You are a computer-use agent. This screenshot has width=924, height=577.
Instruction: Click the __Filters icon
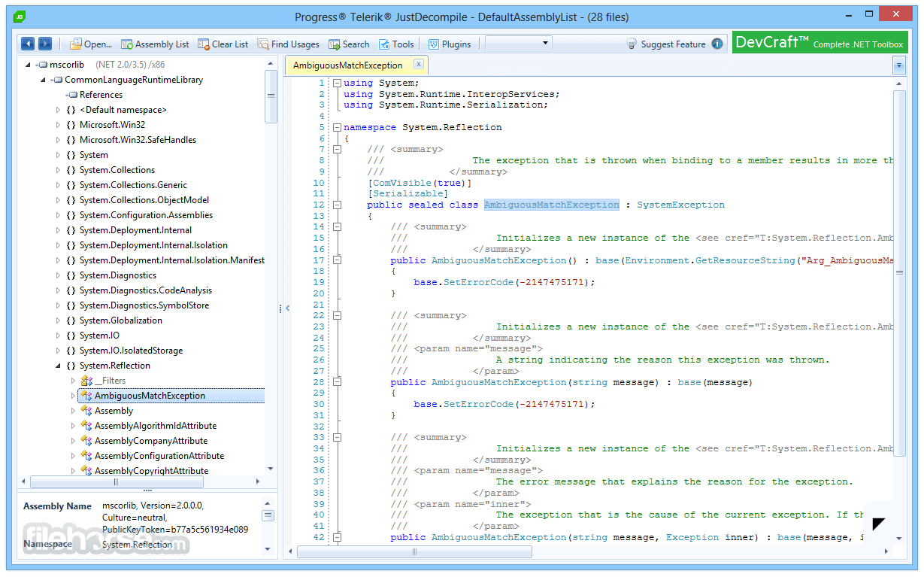(x=86, y=381)
